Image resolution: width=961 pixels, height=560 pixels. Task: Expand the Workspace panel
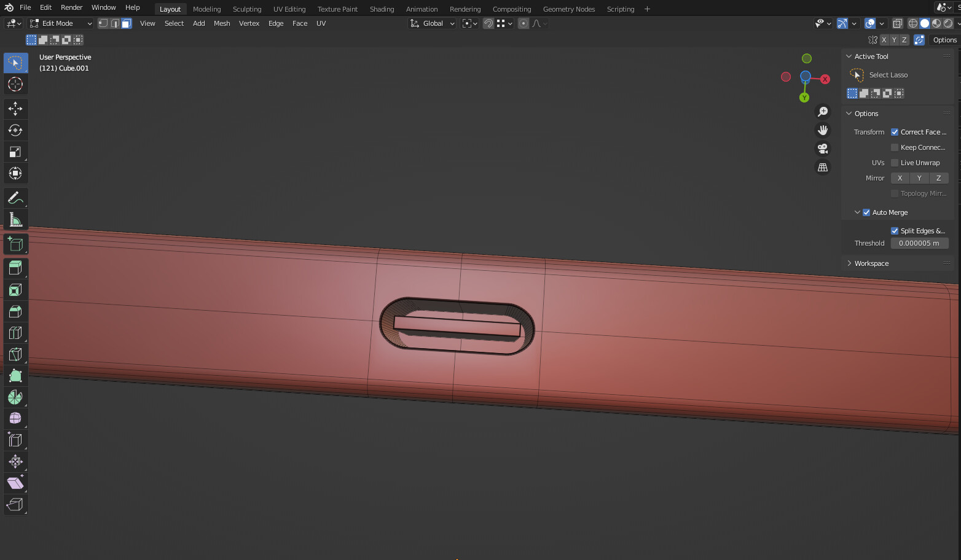pos(849,263)
